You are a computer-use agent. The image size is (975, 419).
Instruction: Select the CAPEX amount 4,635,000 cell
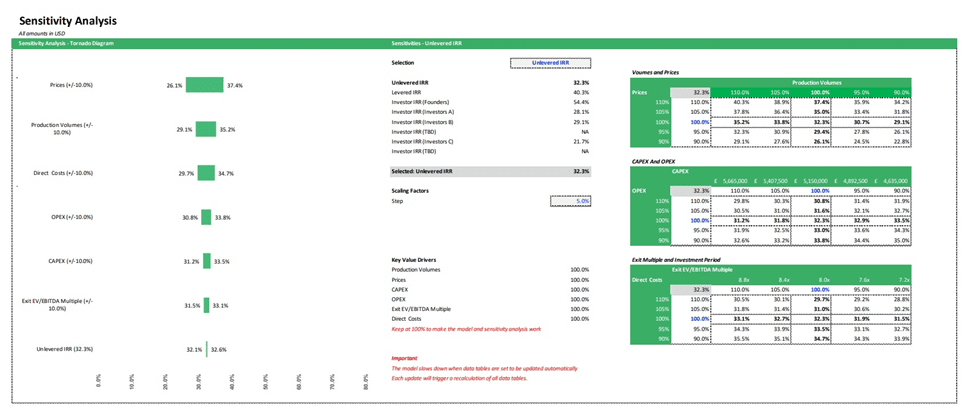892,181
